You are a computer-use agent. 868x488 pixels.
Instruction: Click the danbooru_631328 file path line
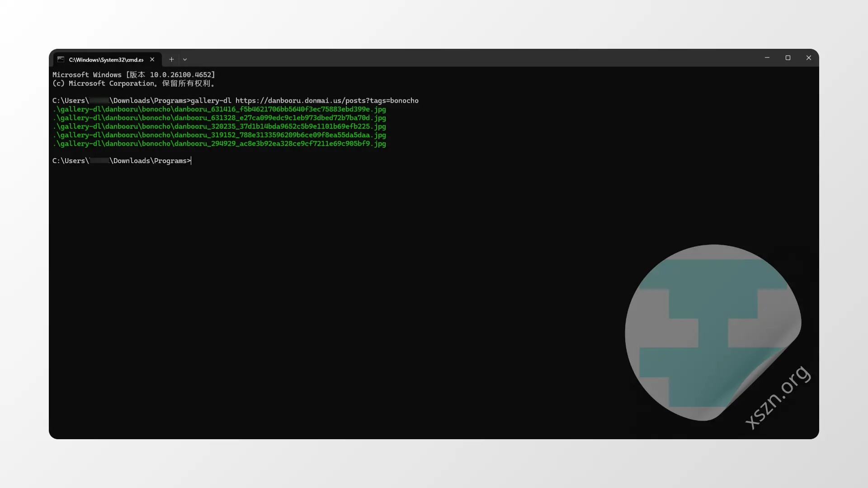point(219,118)
